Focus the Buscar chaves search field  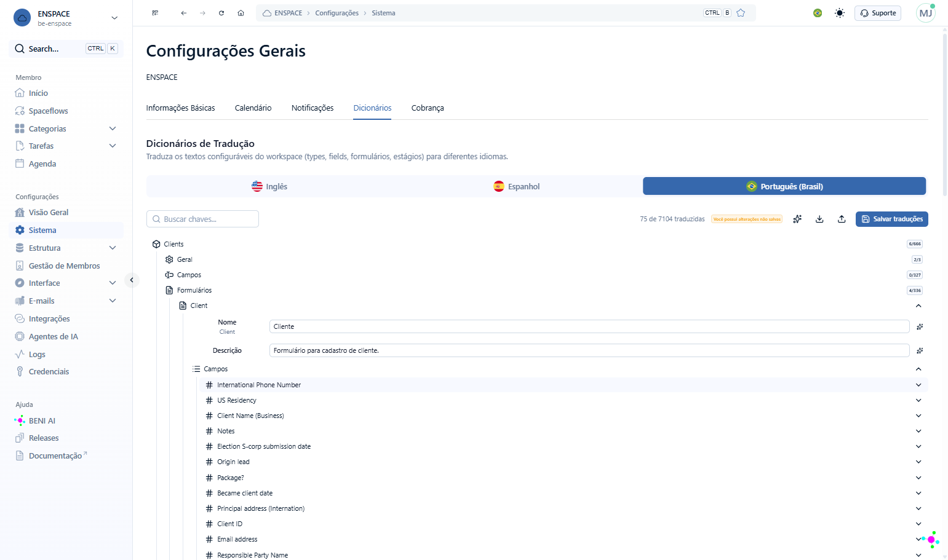point(202,219)
